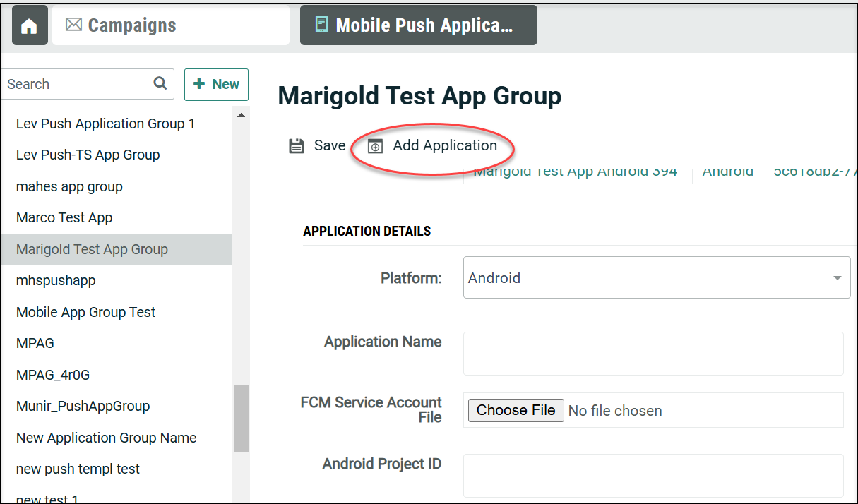Screen dimensions: 858x504
Task: Open the Platform dropdown
Action: (656, 278)
